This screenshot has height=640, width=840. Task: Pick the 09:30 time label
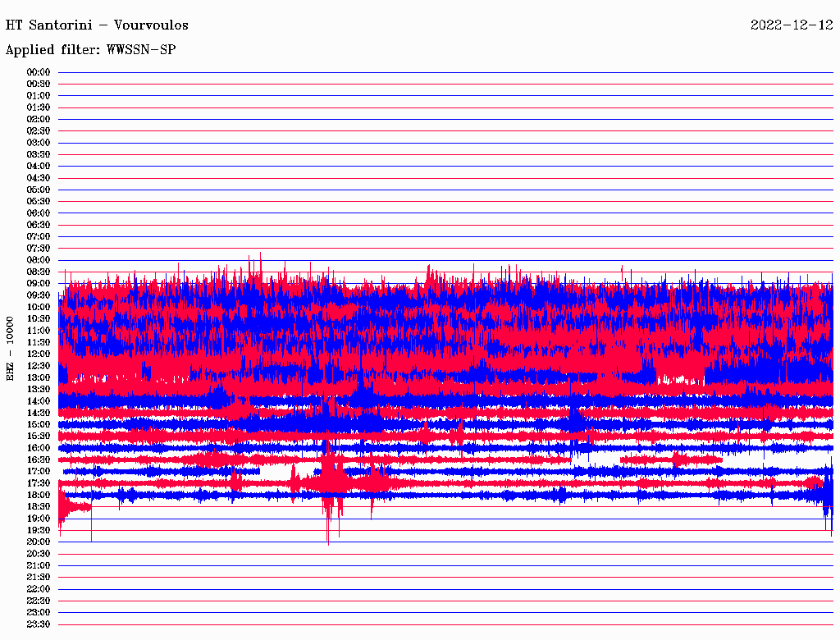[x=39, y=295]
